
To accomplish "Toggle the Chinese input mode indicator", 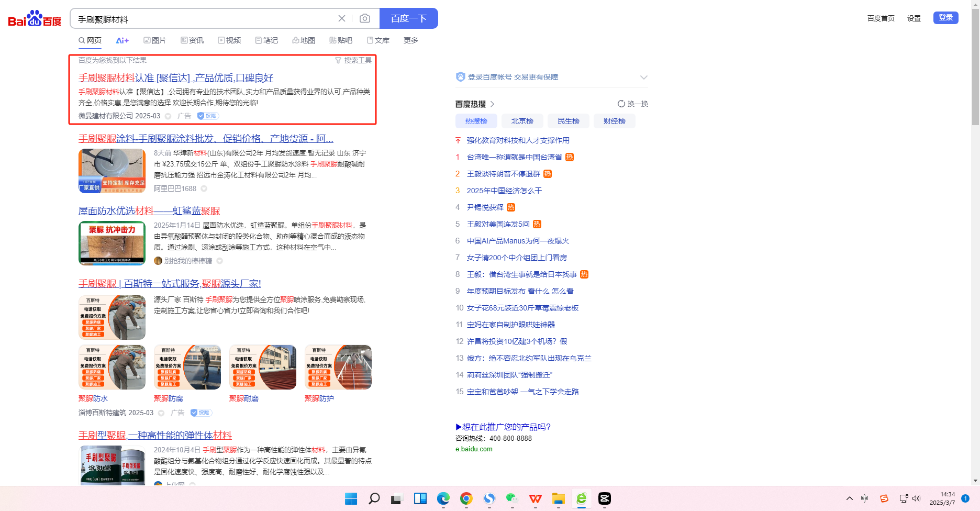I will coord(865,498).
